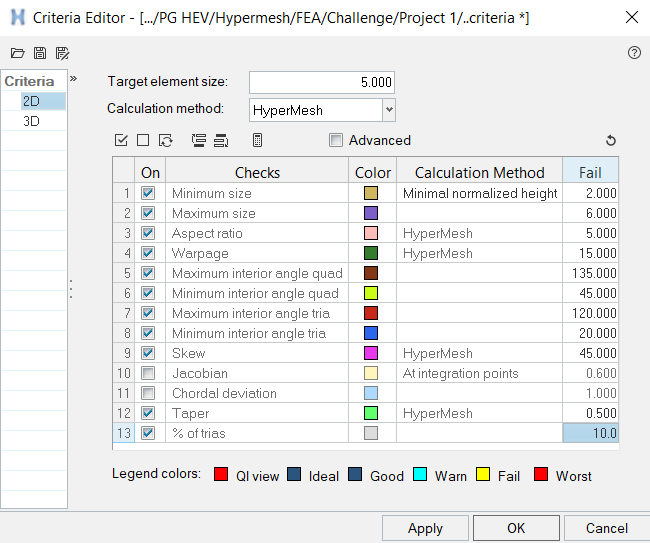Disable the Warpage check
650x543 pixels.
[149, 253]
